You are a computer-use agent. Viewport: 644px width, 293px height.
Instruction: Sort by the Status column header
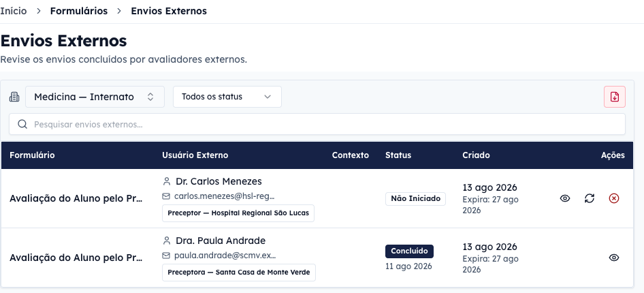398,155
